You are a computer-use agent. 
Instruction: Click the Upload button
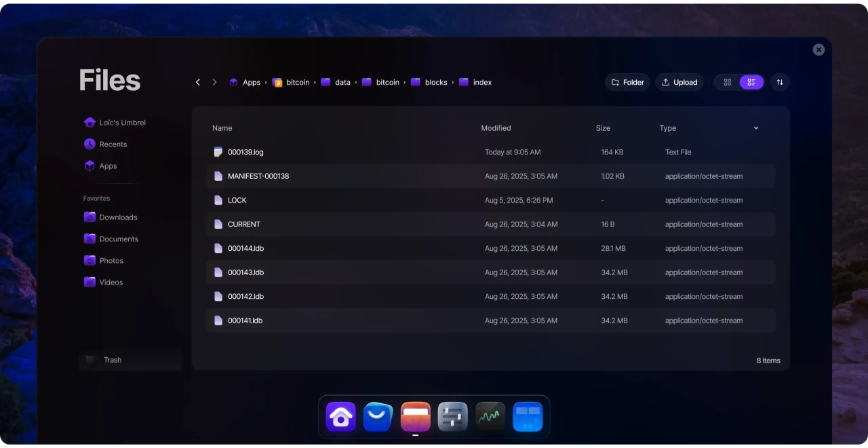click(679, 82)
